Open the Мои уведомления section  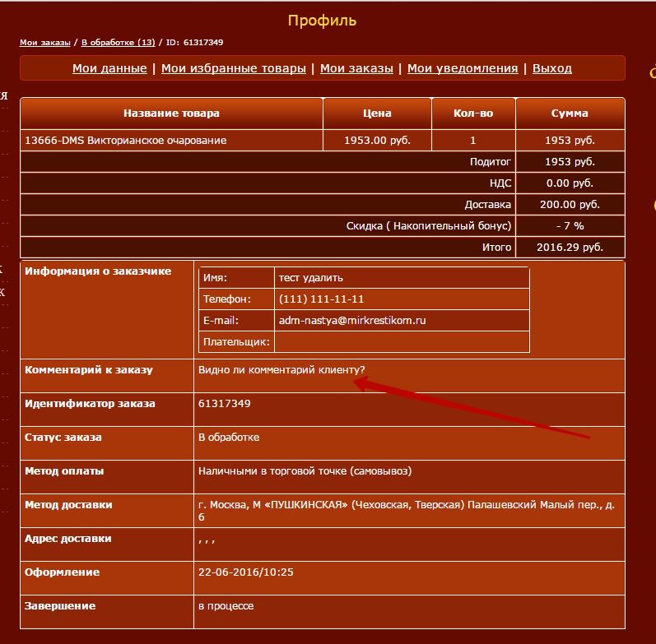click(x=463, y=68)
